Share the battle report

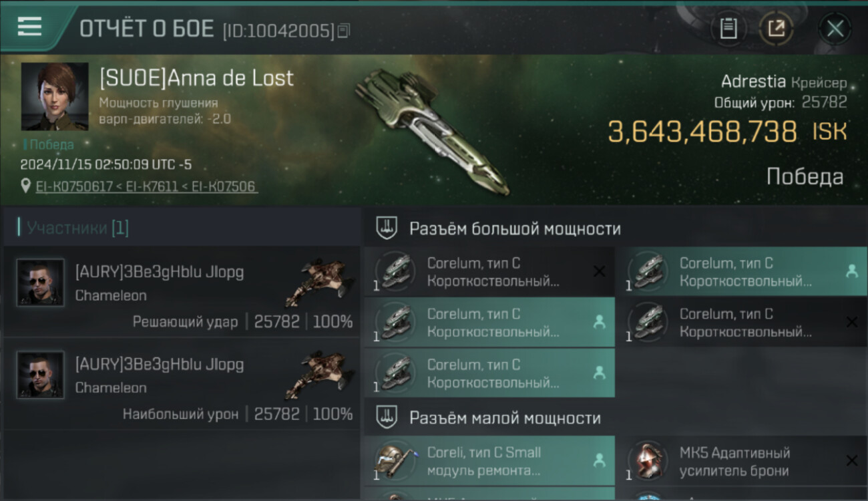click(x=777, y=29)
